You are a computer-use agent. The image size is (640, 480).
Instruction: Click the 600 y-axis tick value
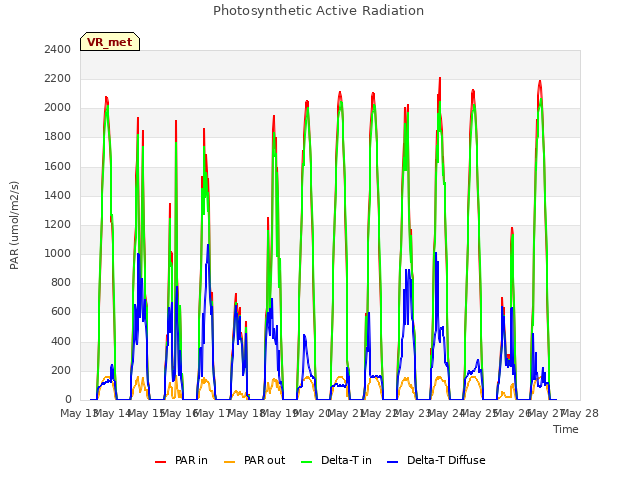coord(61,312)
